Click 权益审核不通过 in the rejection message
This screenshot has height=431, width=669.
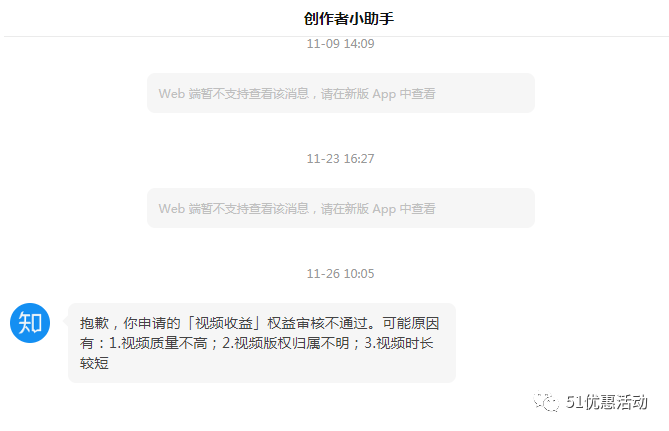point(317,323)
